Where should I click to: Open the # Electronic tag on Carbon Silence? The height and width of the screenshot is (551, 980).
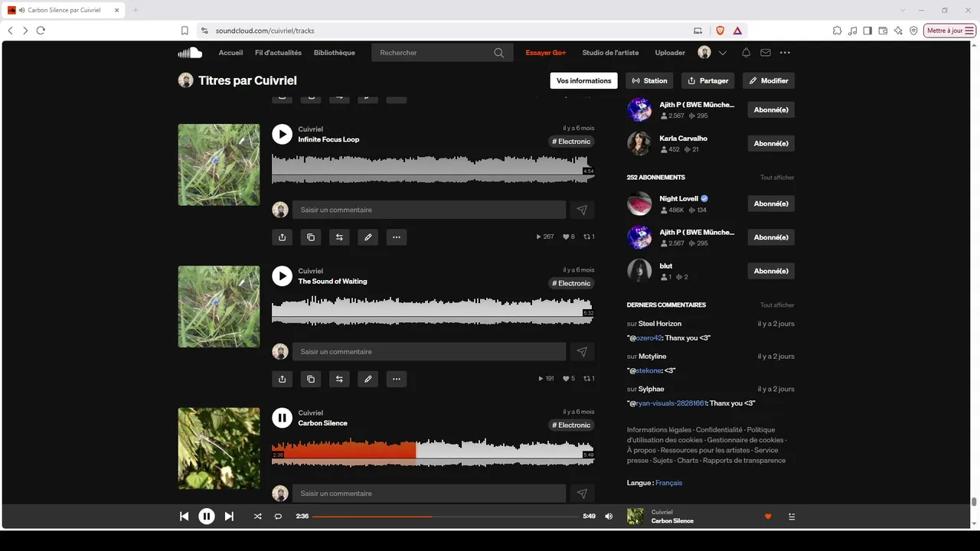pos(572,425)
